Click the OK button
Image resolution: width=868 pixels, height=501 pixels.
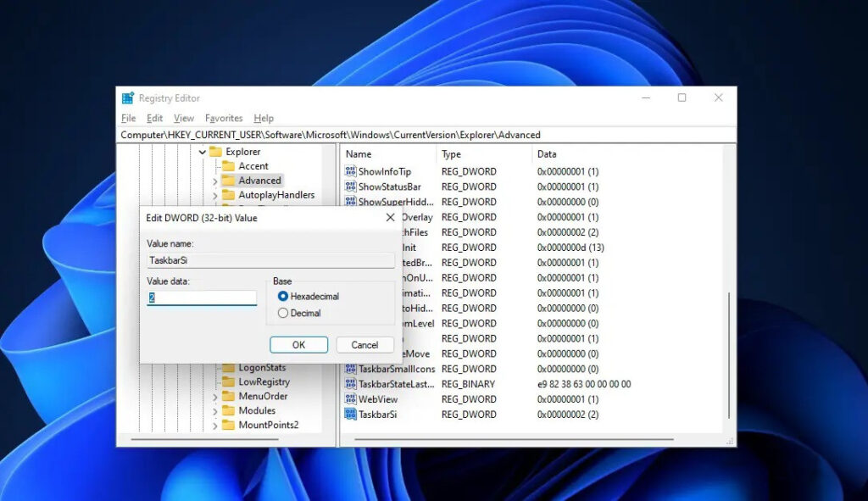tap(298, 345)
